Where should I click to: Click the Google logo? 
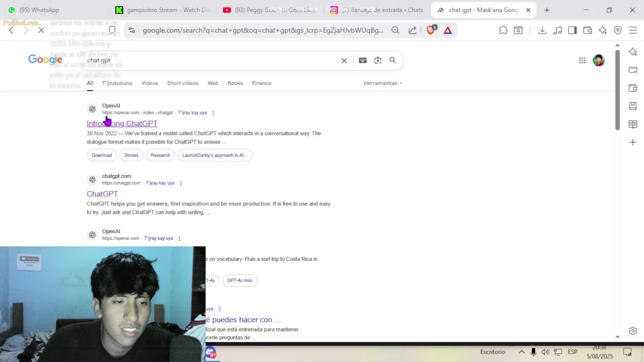(x=45, y=60)
